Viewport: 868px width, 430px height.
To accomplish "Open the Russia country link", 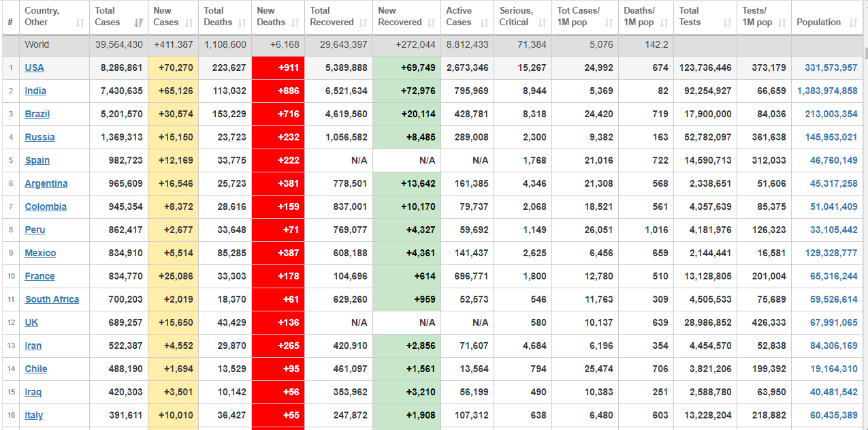I will pyautogui.click(x=40, y=137).
